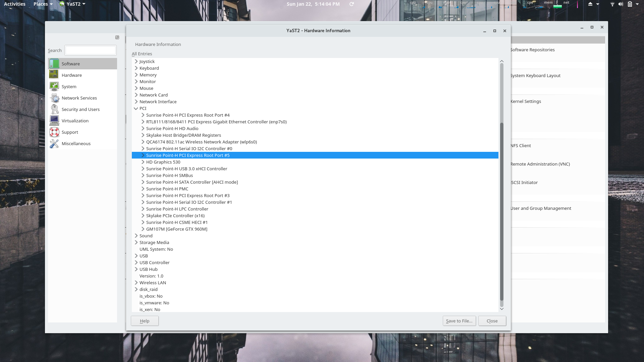Expand the Wireless LAN entry

136,283
